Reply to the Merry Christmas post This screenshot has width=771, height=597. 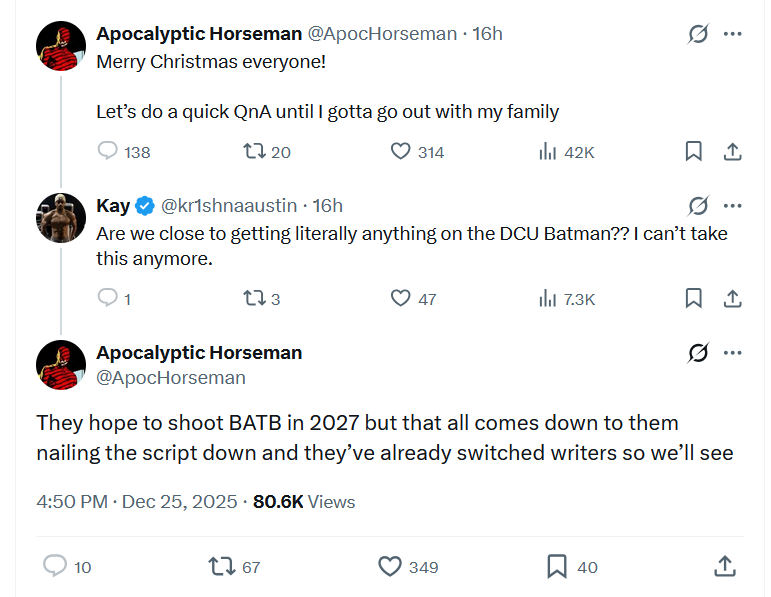(108, 152)
